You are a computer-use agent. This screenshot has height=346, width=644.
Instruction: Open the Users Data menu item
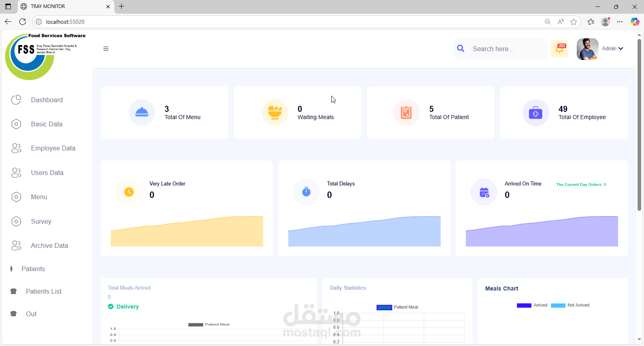pyautogui.click(x=47, y=173)
